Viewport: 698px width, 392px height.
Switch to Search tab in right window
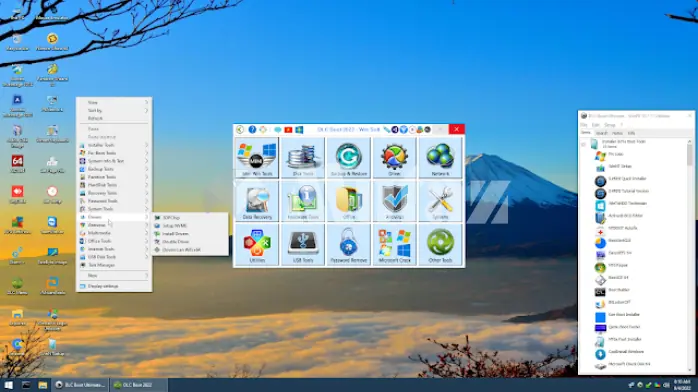click(x=601, y=133)
